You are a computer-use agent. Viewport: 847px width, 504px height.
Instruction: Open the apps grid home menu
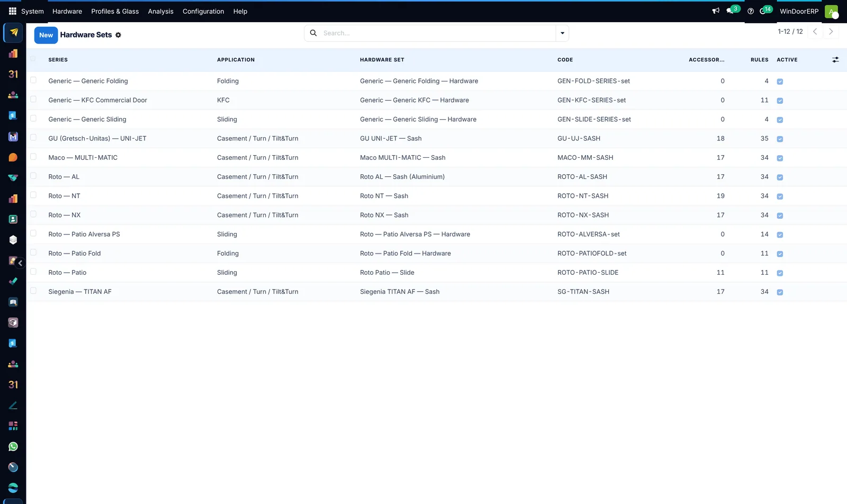(13, 11)
